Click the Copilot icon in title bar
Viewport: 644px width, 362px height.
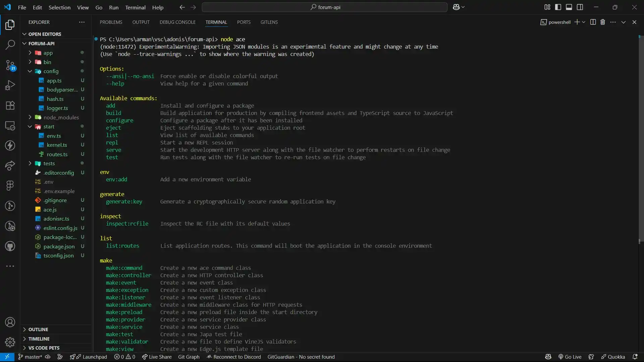[x=456, y=7]
